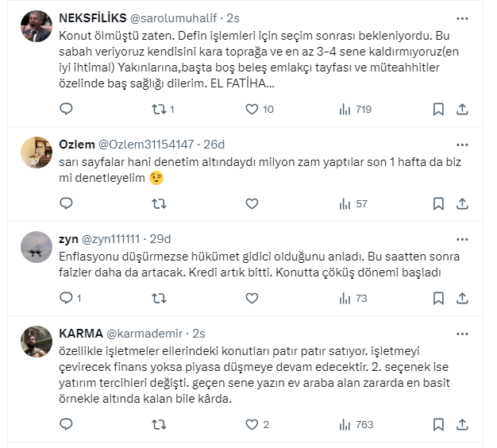Reply to zyn's tweet
The height and width of the screenshot is (448, 497).
pyautogui.click(x=66, y=299)
